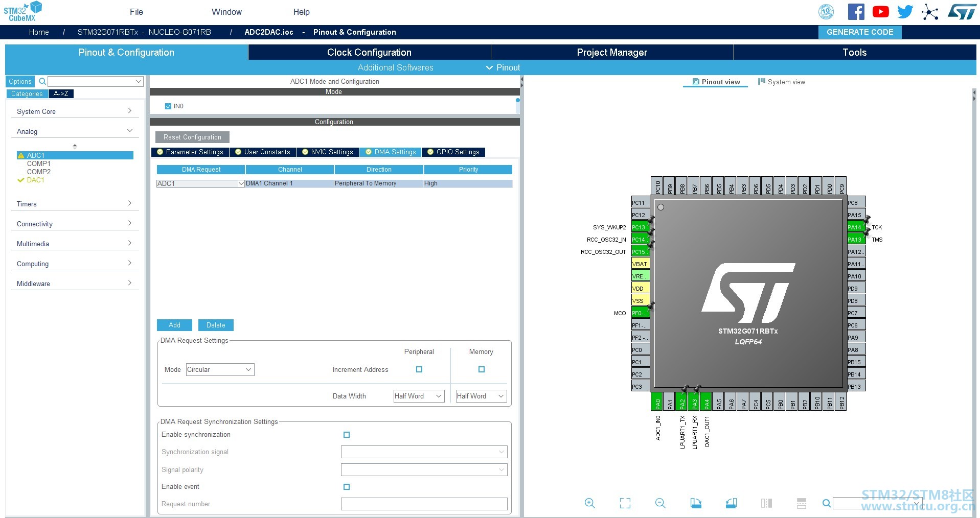The height and width of the screenshot is (518, 980).
Task: Click the STM32CubeMX logo
Action: [x=22, y=11]
